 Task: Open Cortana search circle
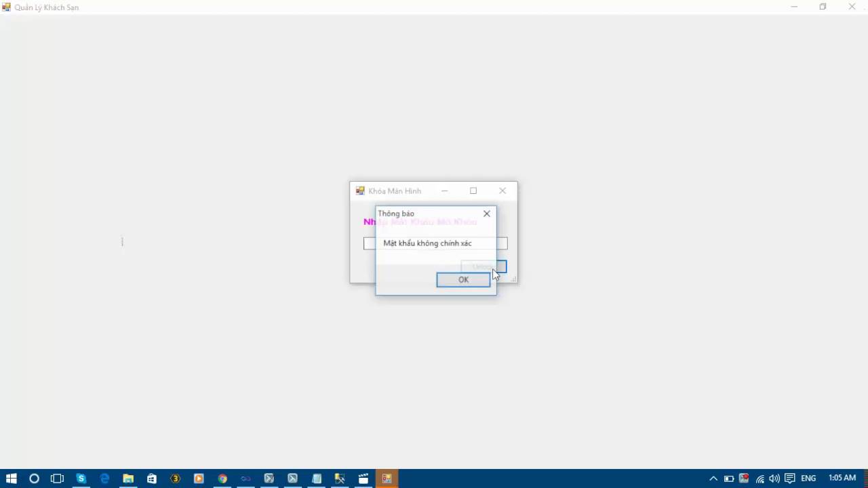(34, 479)
